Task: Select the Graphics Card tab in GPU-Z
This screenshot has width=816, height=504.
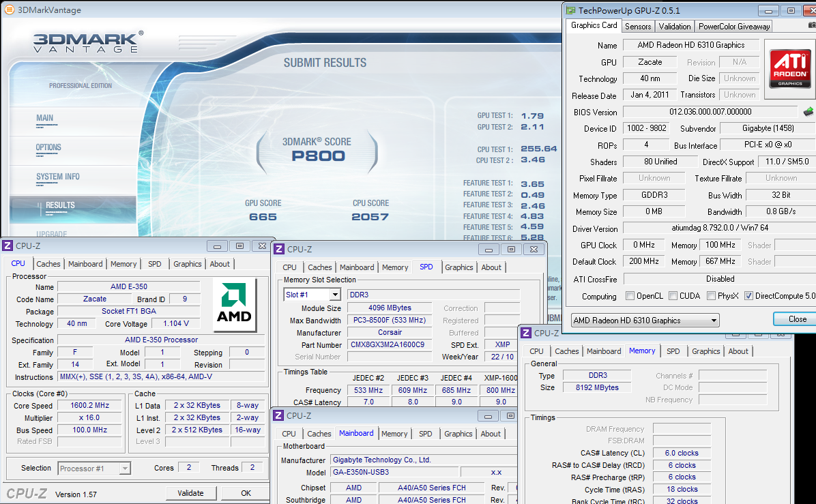Action: (594, 25)
